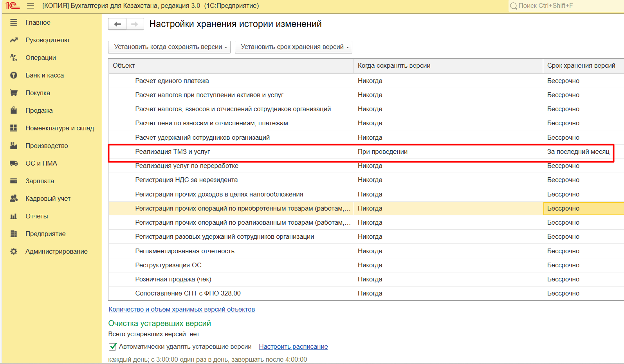
Task: Open Количество и объем хранимых версий объектов link
Action: tap(182, 309)
